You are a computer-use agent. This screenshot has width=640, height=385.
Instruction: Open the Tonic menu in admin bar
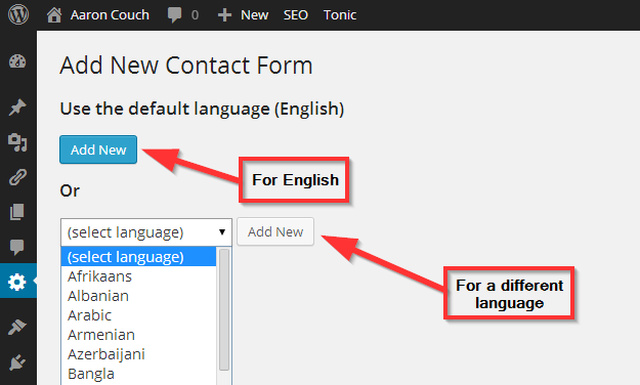pyautogui.click(x=340, y=15)
